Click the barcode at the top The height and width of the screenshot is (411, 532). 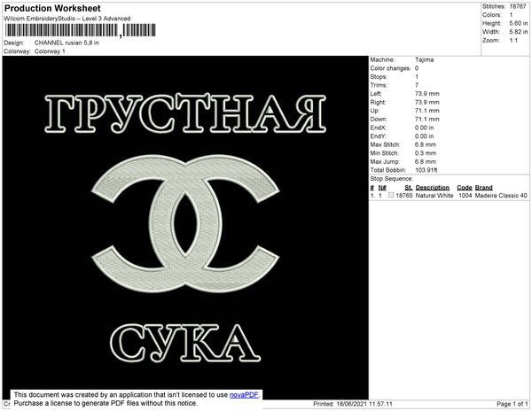coord(81,30)
